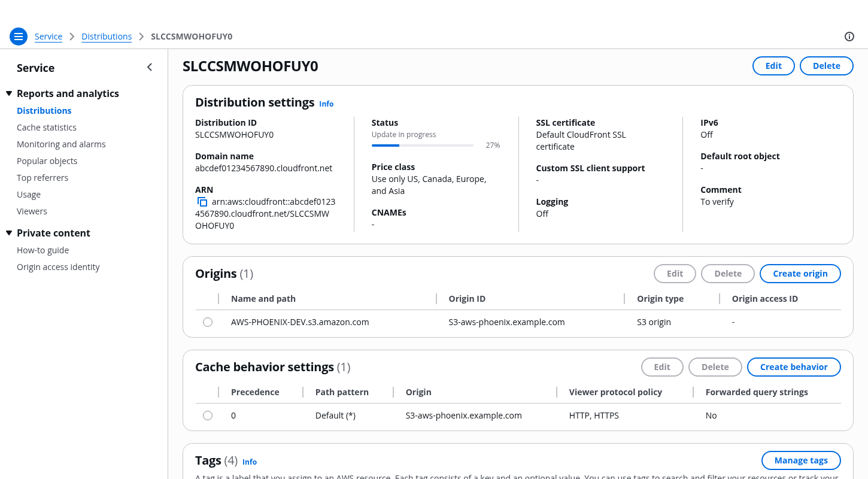
Task: Collapse the Service side panel
Action: tap(150, 68)
